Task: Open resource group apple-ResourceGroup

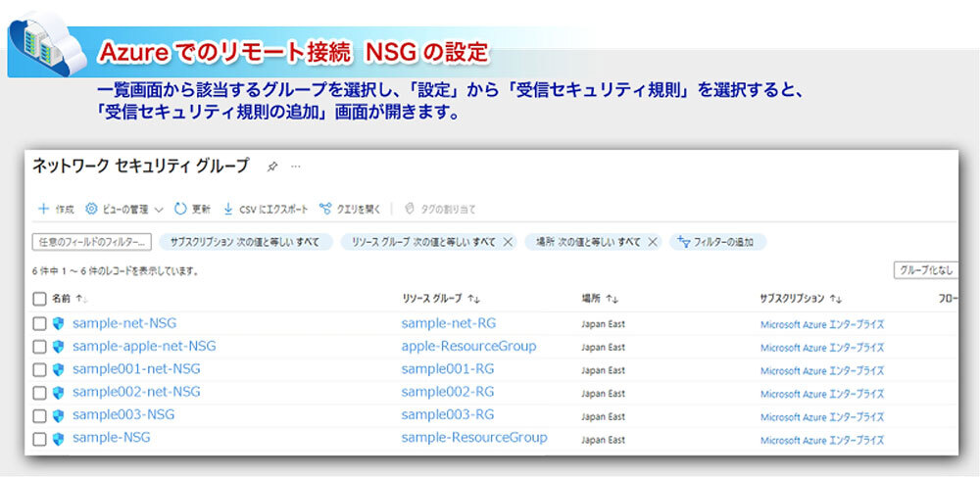Action: pos(468,346)
